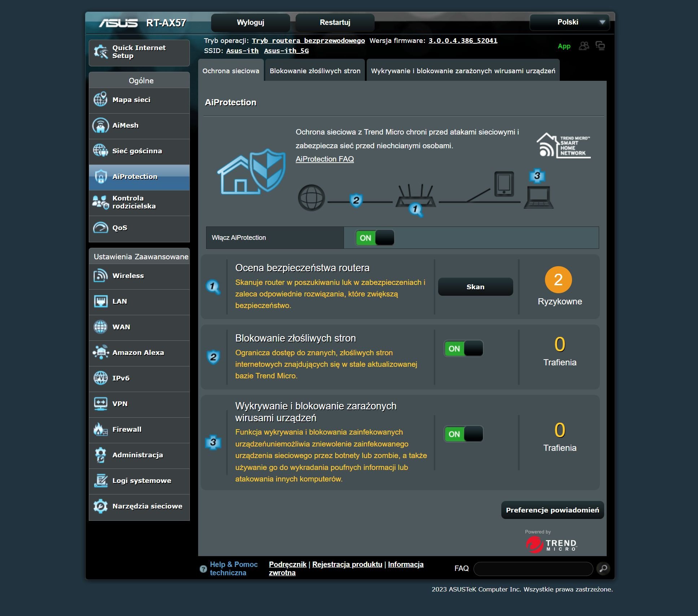Click the Mapa sieci globe icon
The image size is (698, 616).
pos(100,100)
